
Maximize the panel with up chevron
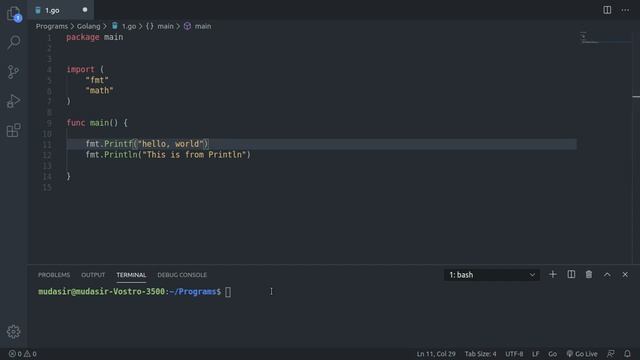(x=607, y=275)
